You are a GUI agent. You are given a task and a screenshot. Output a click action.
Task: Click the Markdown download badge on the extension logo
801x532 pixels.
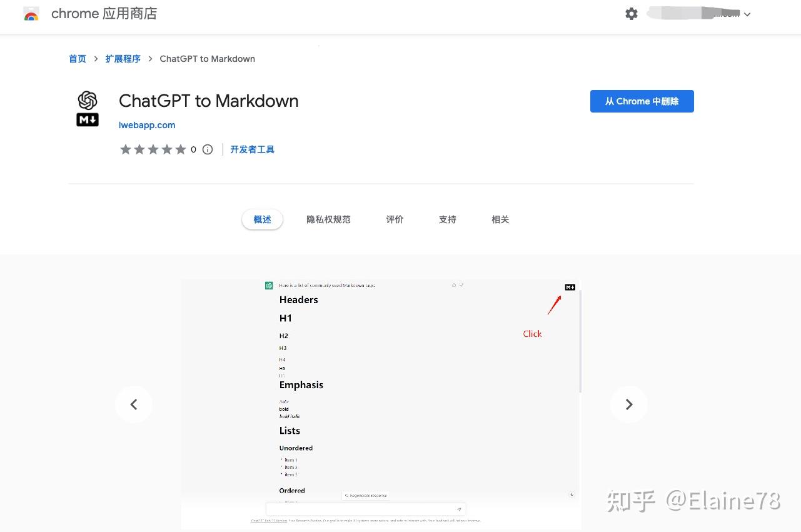[x=87, y=119]
